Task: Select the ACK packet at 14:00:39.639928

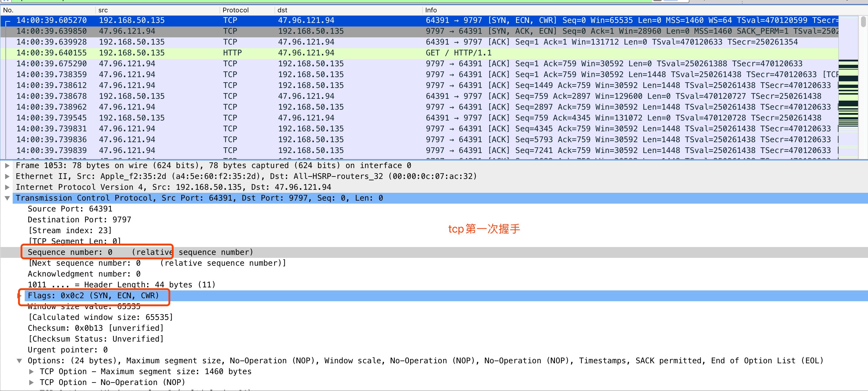Action: pos(419,42)
